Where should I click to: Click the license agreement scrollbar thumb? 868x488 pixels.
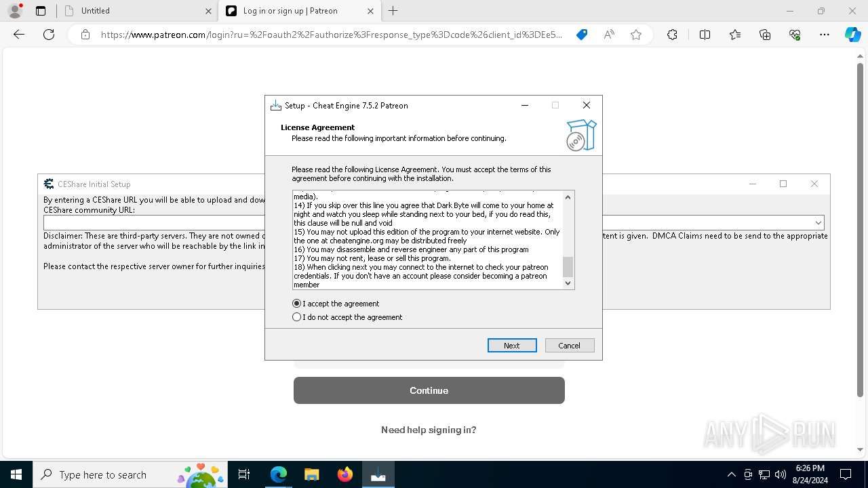[568, 267]
